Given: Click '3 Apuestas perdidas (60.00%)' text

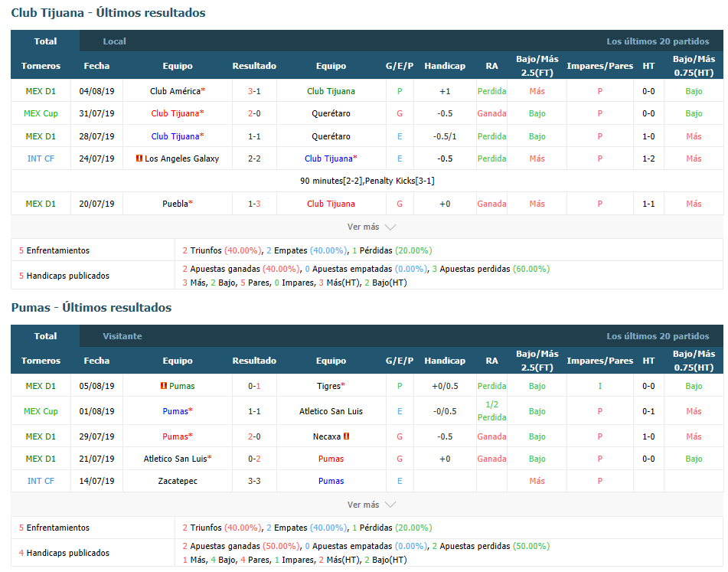Looking at the screenshot, I should (491, 270).
